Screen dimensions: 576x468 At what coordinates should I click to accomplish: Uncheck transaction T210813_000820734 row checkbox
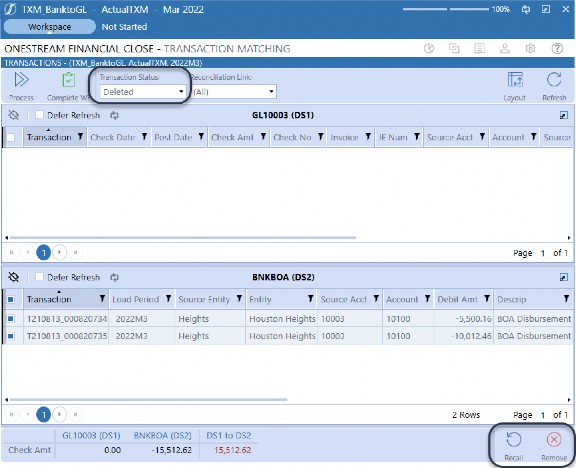[x=11, y=319]
